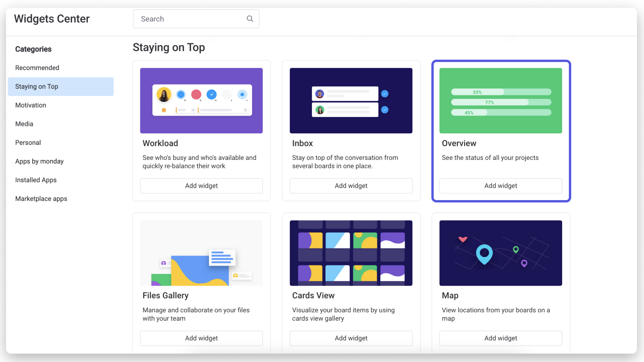Screen dimensions: 644x362
Task: Open the Motivation category
Action: (31, 105)
